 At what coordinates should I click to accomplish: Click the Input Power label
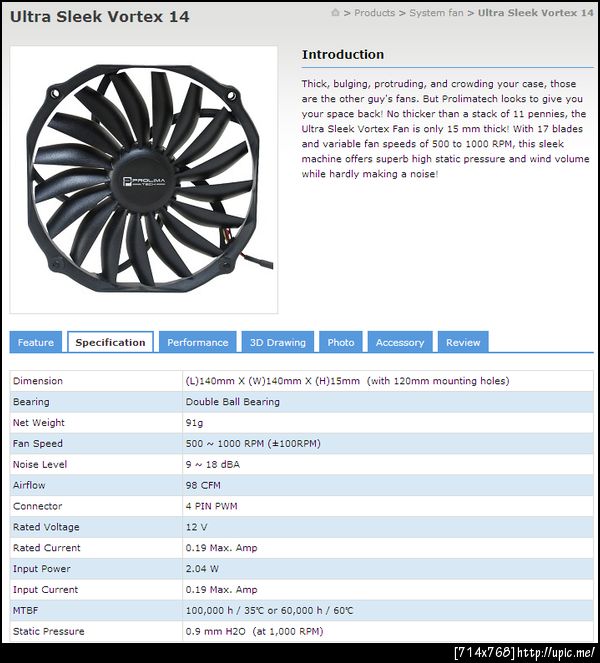(x=41, y=569)
